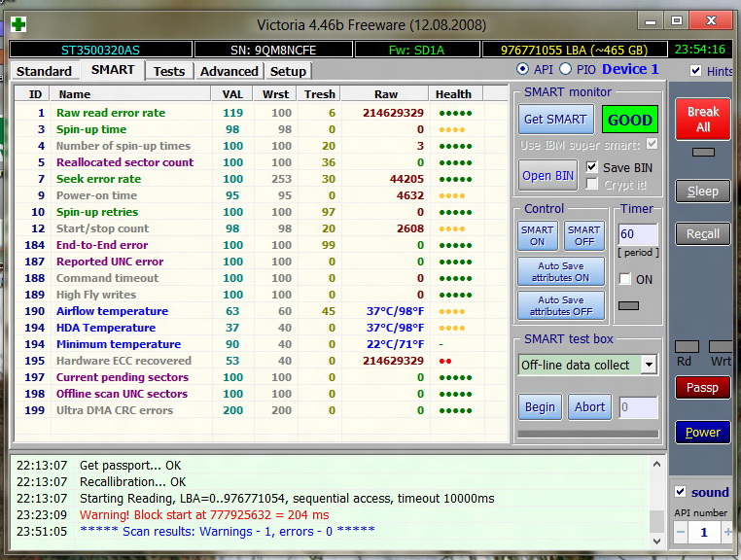Click the red Passp button
Image resolution: width=741 pixels, height=560 pixels.
[703, 388]
